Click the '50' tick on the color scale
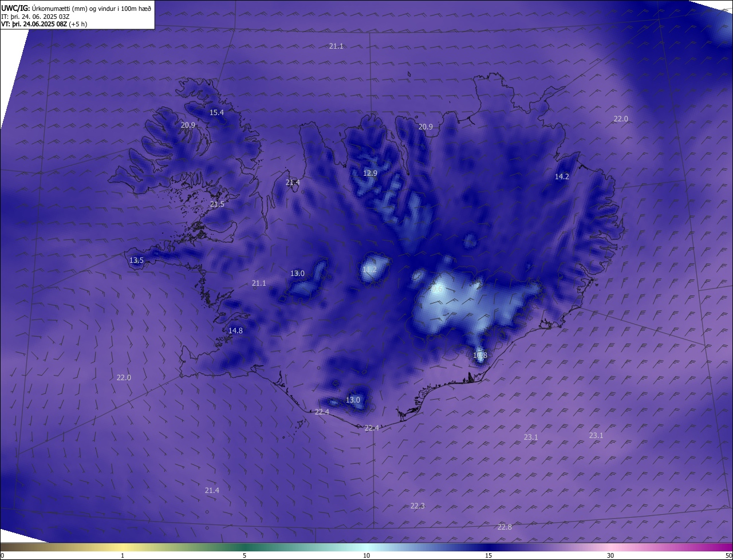The width and height of the screenshot is (733, 560). pyautogui.click(x=728, y=555)
